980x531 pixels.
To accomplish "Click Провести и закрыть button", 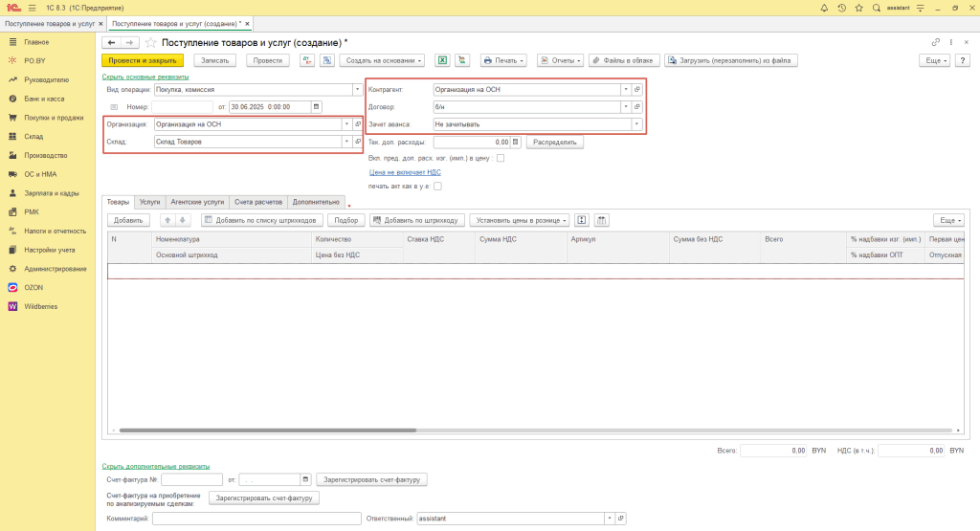I will (x=143, y=60).
